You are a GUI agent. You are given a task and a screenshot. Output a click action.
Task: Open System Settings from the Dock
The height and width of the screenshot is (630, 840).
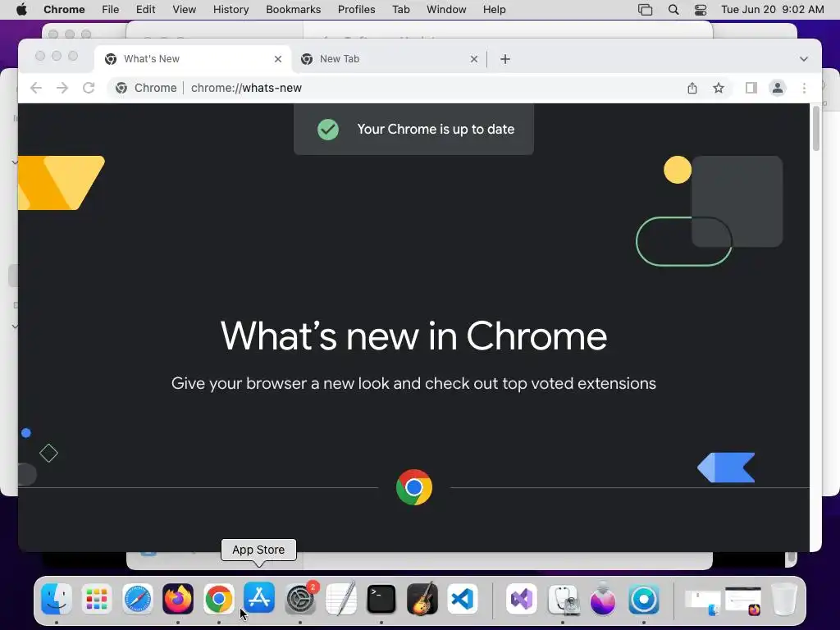[300, 598]
